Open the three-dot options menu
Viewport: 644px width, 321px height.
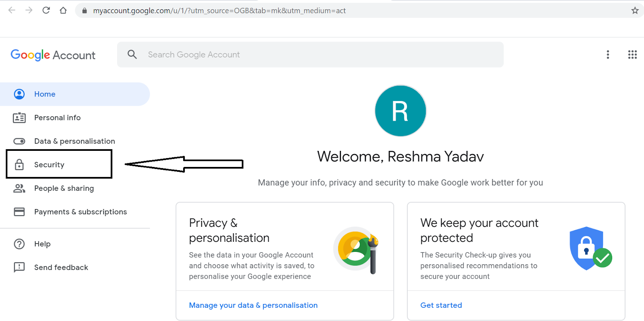point(608,54)
